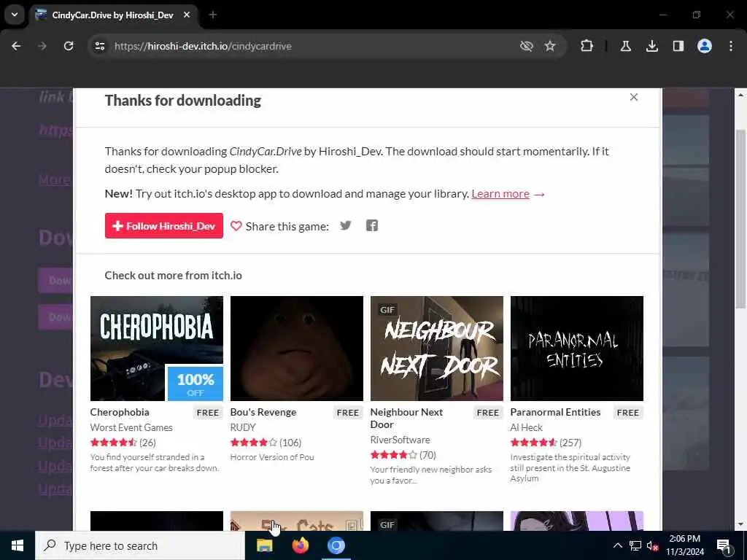Toggle the browser side panel icon
Image resolution: width=747 pixels, height=560 pixels.
[678, 46]
